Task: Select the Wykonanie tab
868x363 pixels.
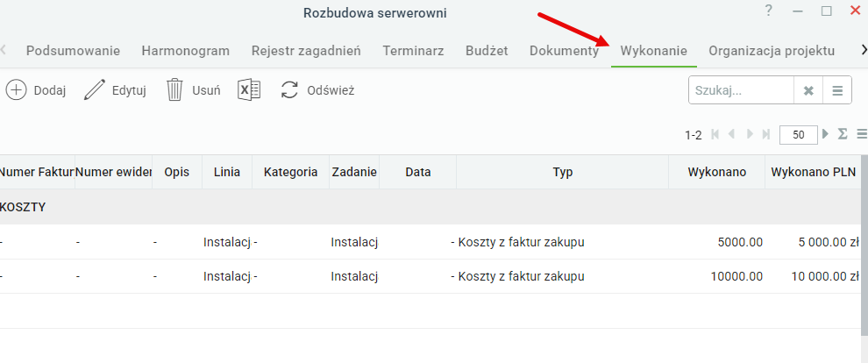Action: pos(654,51)
